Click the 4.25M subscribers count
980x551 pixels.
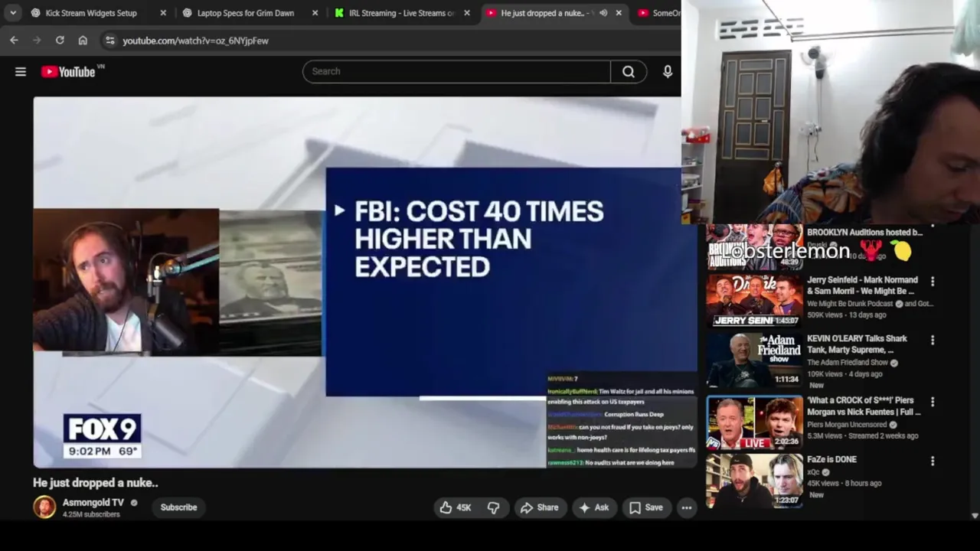(91, 515)
